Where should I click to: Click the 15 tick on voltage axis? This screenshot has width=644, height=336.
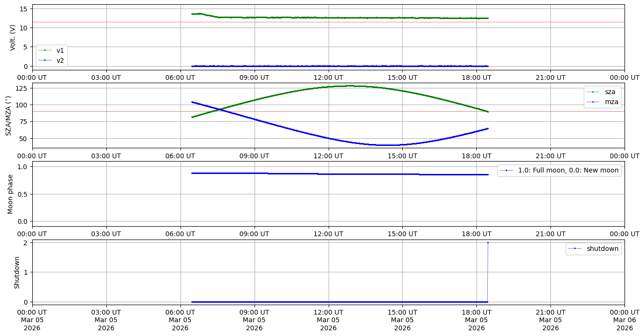25,9
